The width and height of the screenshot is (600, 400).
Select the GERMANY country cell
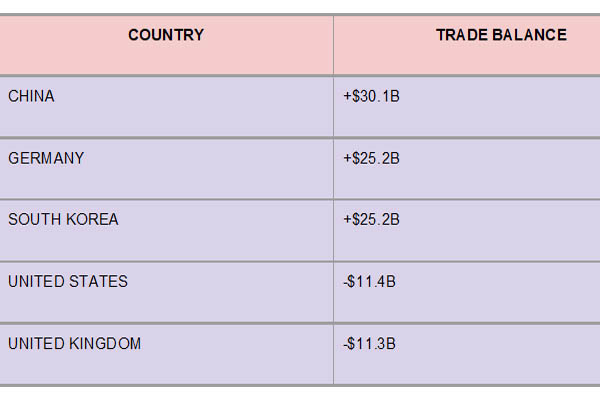click(166, 169)
